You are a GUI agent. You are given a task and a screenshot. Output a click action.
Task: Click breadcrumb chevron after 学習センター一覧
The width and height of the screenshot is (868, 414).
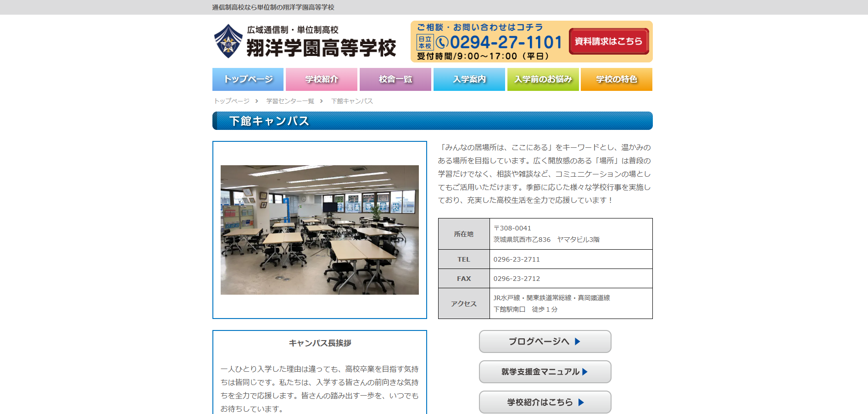(x=322, y=101)
